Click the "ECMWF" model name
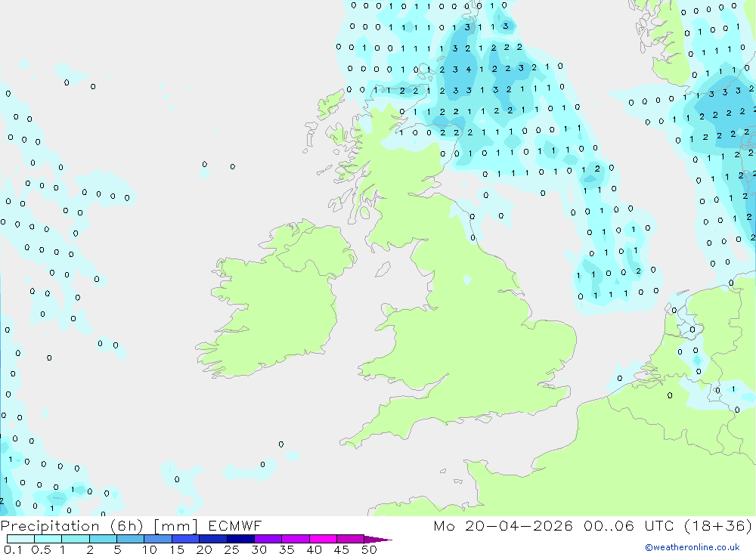Viewport: 756px width, 554px height. click(235, 526)
